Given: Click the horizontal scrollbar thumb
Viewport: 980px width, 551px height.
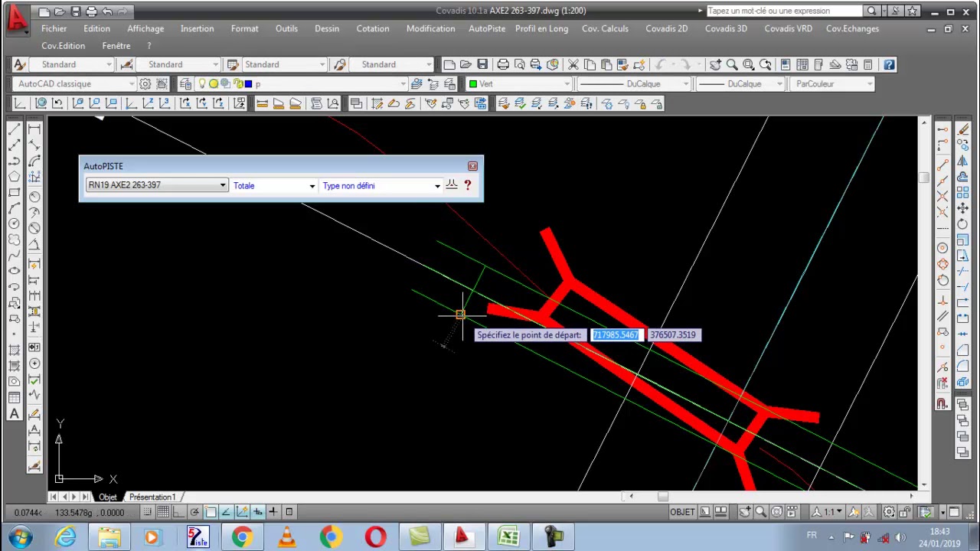Looking at the screenshot, I should tap(663, 497).
